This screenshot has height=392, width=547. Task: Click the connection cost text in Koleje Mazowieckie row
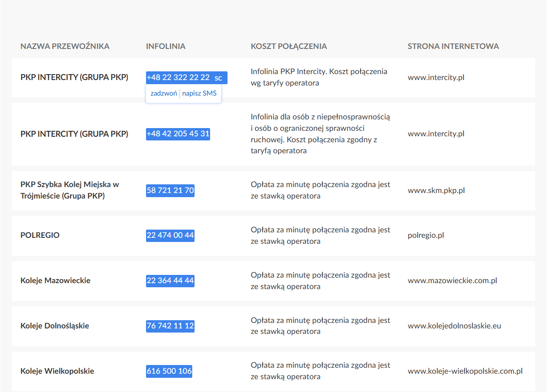point(320,281)
